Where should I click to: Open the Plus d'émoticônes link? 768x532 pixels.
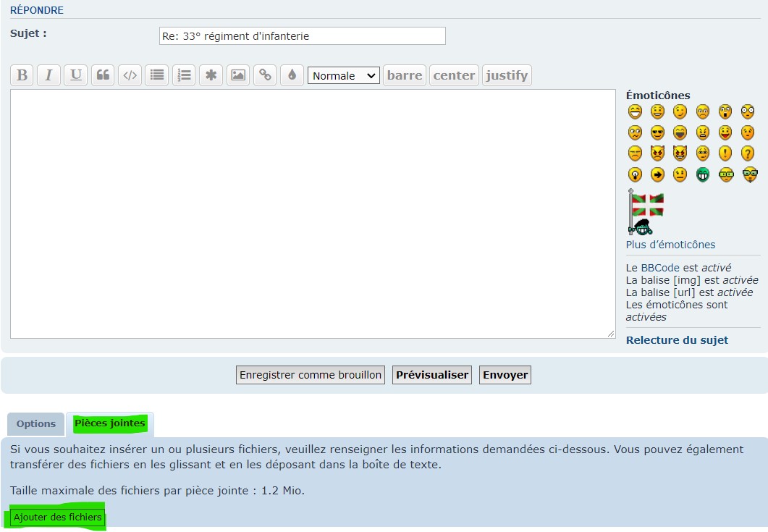(670, 245)
